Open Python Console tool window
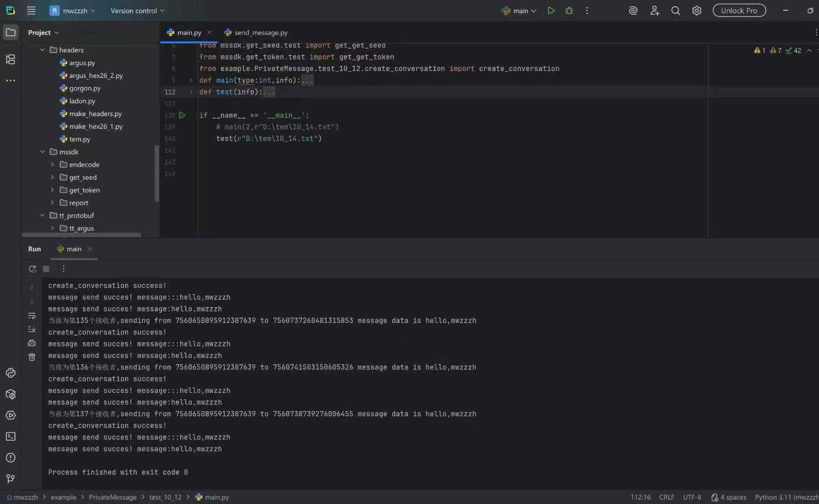This screenshot has height=504, width=819. (x=10, y=373)
